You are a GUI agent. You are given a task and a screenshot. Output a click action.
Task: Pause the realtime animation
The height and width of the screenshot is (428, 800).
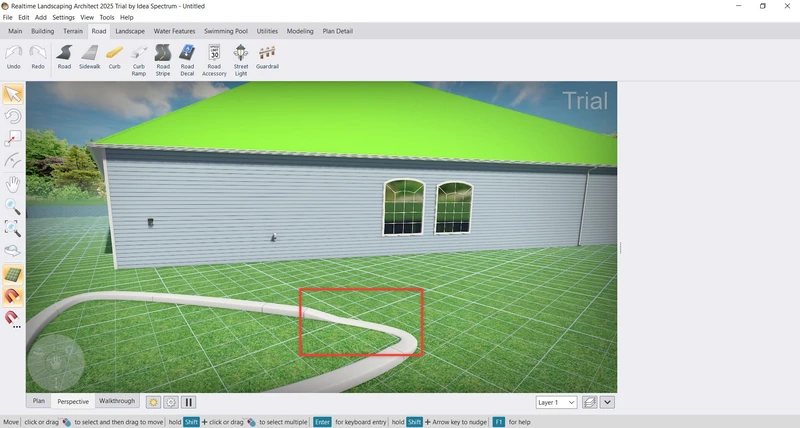coord(188,402)
